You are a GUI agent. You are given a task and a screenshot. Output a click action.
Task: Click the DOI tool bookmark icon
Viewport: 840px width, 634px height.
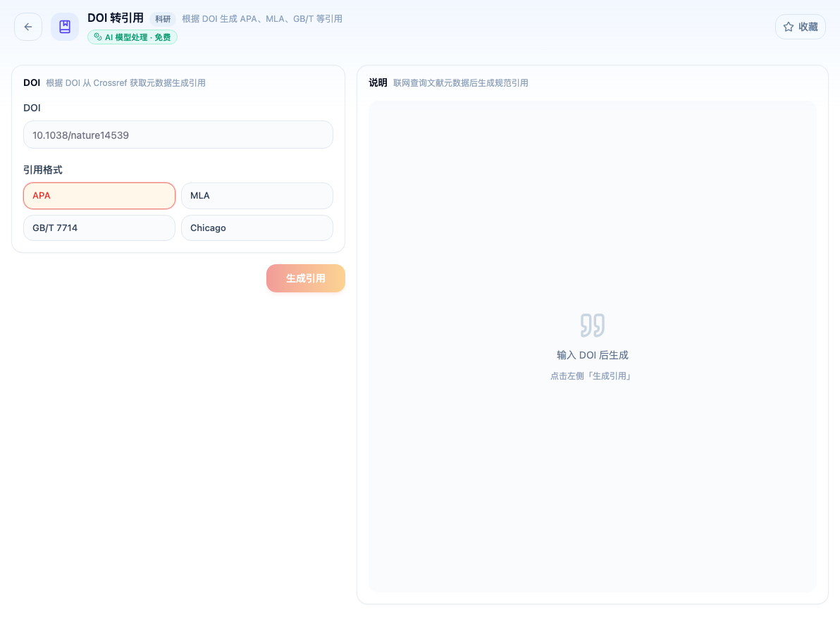(x=65, y=27)
